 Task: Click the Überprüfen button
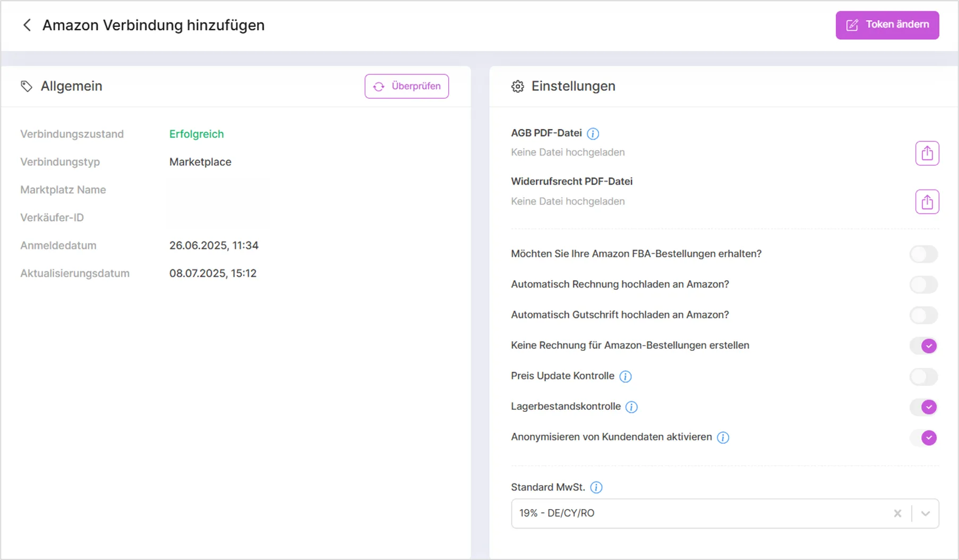(407, 86)
